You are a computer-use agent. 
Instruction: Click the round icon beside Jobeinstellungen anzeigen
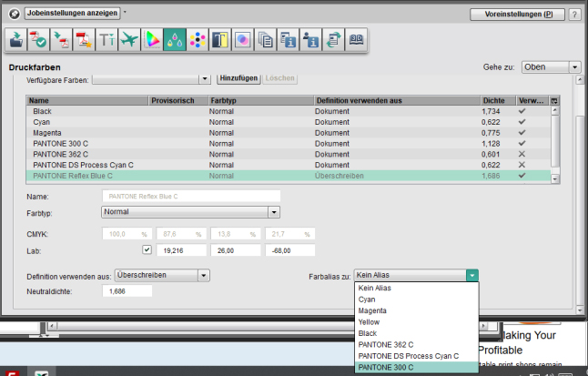[x=15, y=14]
